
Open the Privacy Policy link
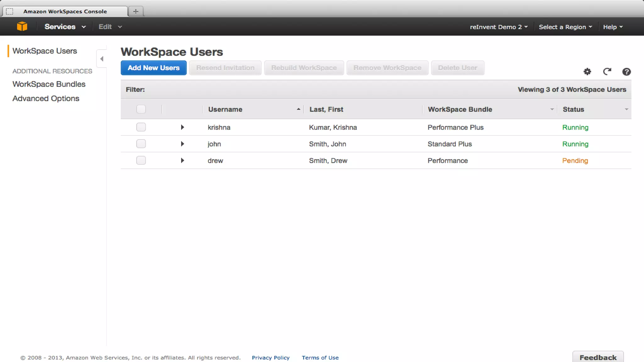coord(270,358)
